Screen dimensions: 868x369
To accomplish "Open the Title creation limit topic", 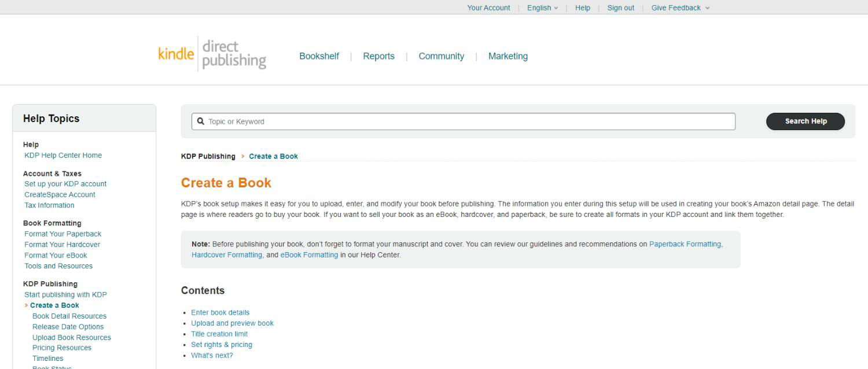I will click(219, 334).
